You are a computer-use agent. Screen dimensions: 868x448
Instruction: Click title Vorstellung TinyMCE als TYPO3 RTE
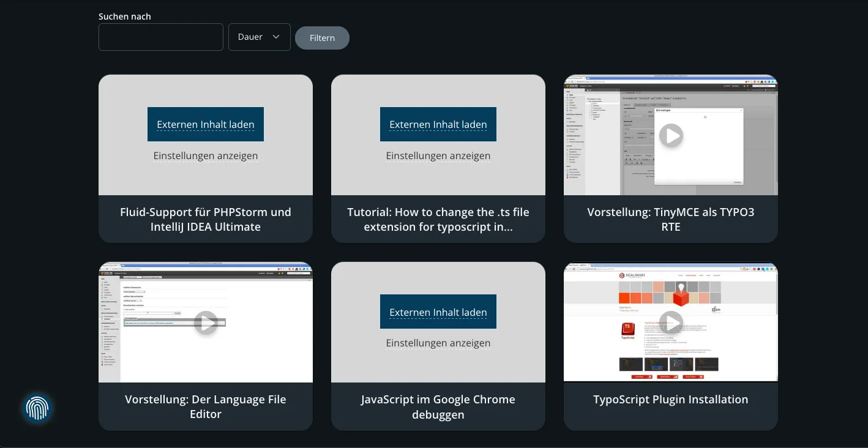pos(671,219)
